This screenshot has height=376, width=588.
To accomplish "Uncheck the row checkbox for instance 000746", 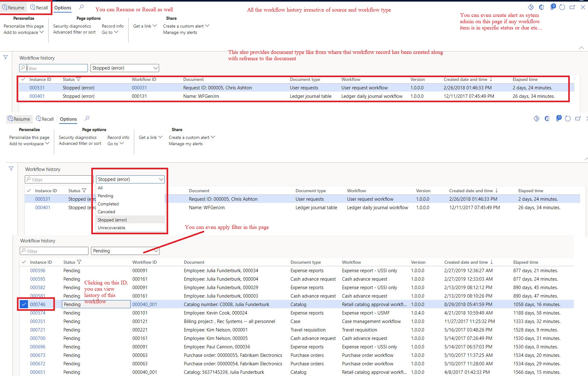I will (24, 304).
